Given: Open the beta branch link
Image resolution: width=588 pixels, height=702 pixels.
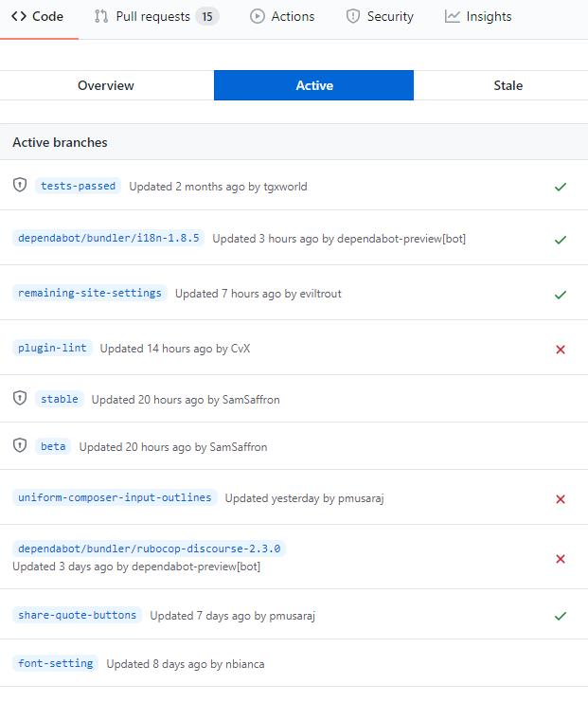Looking at the screenshot, I should pyautogui.click(x=53, y=446).
